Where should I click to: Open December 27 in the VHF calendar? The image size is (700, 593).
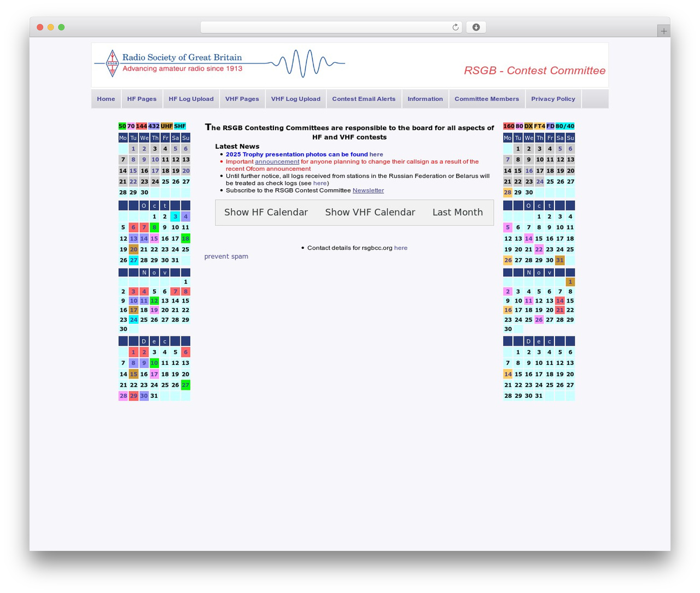pyautogui.click(x=186, y=385)
